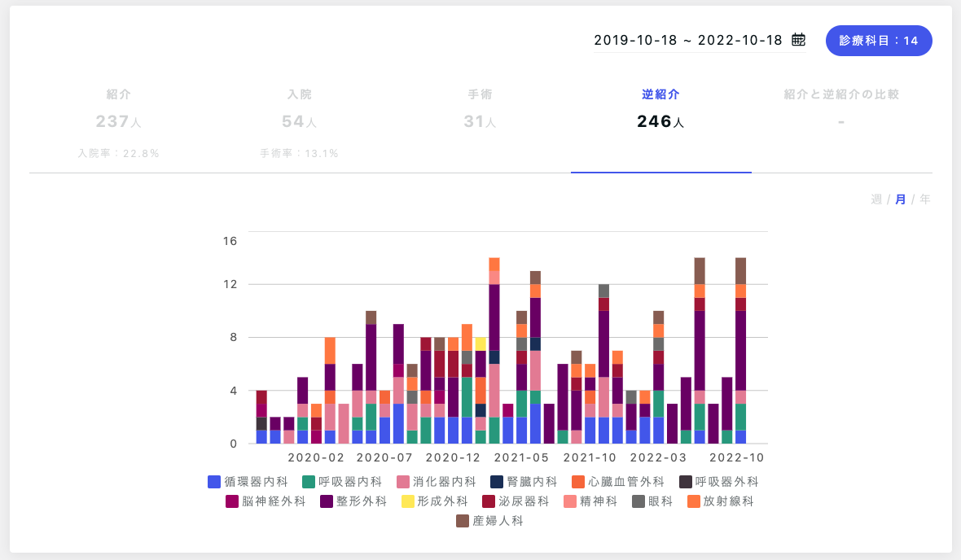The image size is (961, 560).
Task: Click the 2021-10 axis label
Action: (x=590, y=457)
